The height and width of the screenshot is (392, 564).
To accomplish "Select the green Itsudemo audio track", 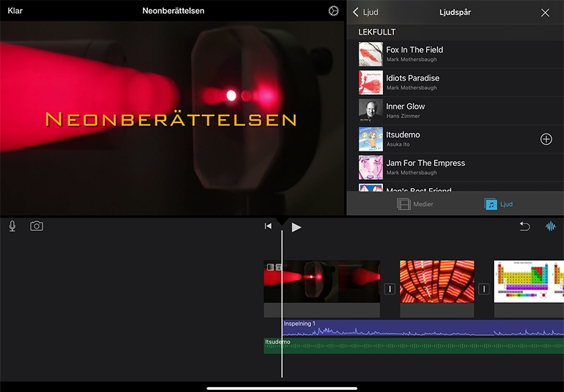I will point(413,346).
